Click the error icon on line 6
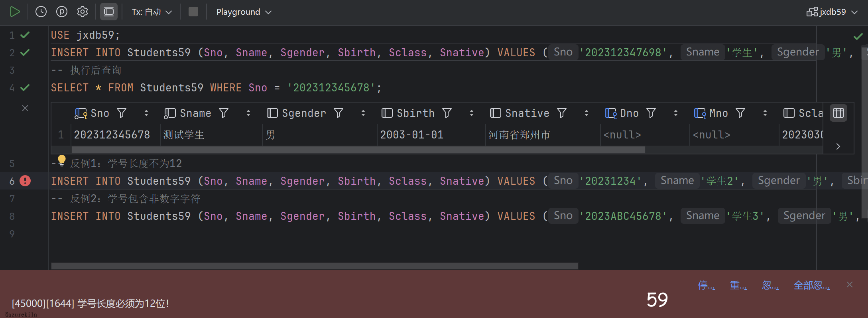Viewport: 868px width, 318px height. pyautogui.click(x=25, y=181)
